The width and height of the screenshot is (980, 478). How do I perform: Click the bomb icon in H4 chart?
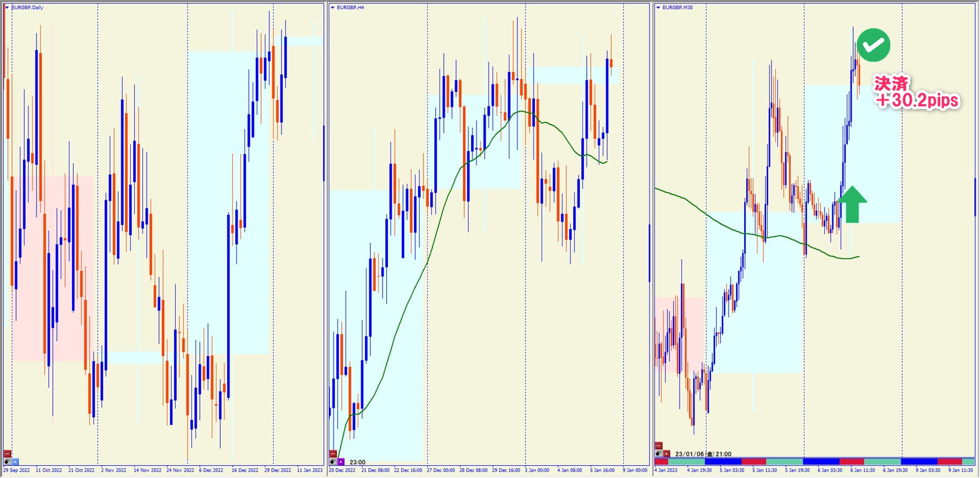tap(333, 461)
